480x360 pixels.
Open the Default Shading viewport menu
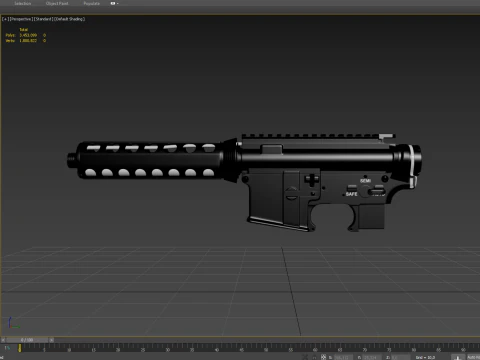tap(69, 19)
